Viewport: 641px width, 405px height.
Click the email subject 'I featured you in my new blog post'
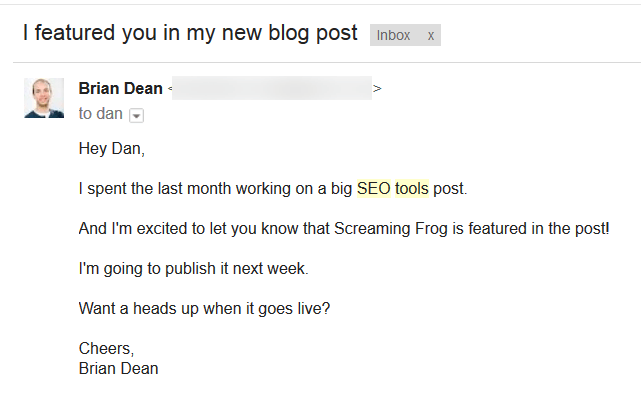[190, 33]
